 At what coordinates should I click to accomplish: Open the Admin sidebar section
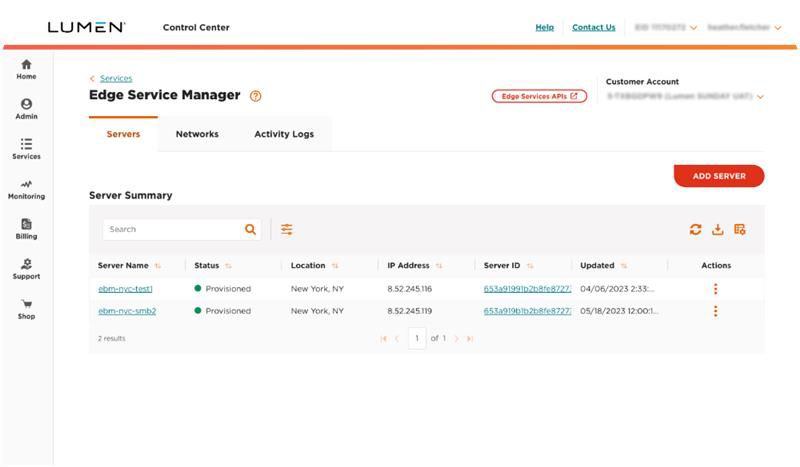pyautogui.click(x=26, y=109)
